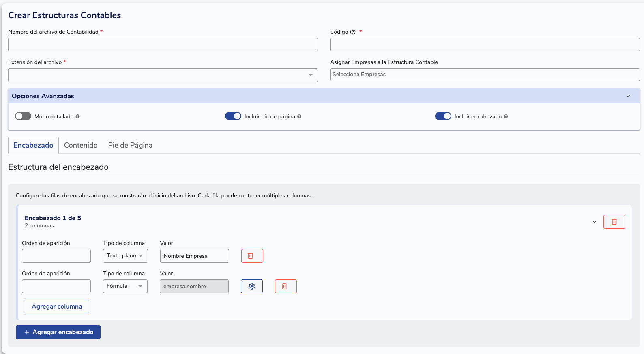Focus the Código input field
644x354 pixels.
(485, 45)
